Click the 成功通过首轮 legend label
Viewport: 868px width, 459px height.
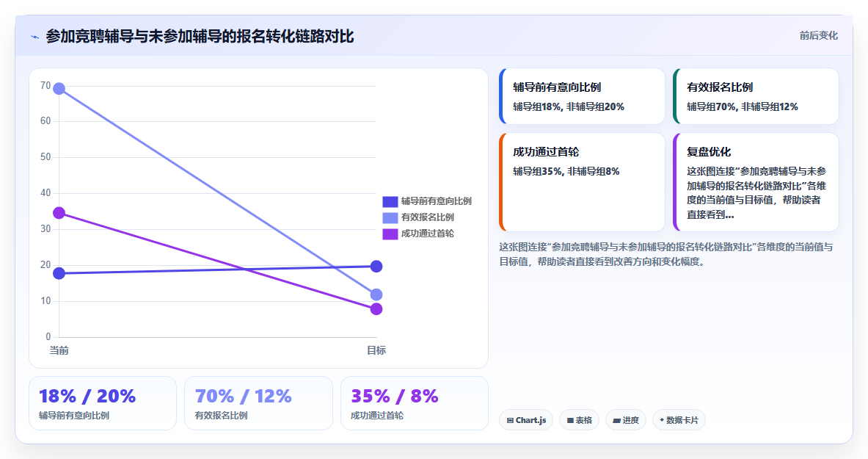pyautogui.click(x=427, y=234)
